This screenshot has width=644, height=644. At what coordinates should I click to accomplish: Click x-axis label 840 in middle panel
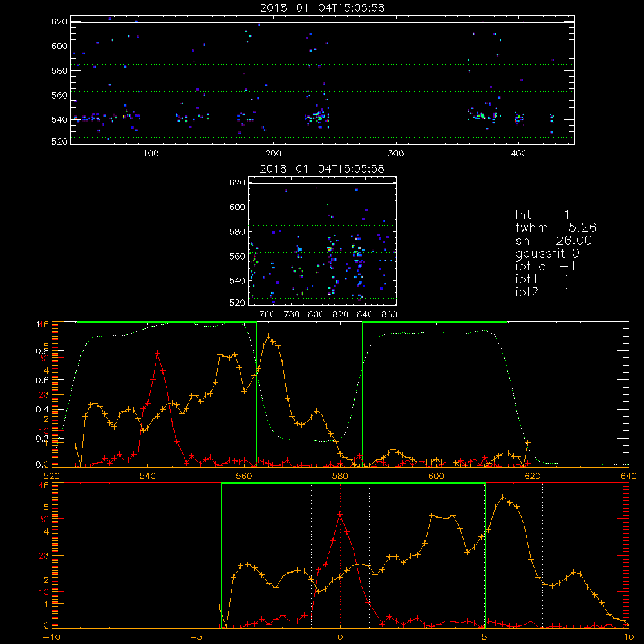[365, 315]
